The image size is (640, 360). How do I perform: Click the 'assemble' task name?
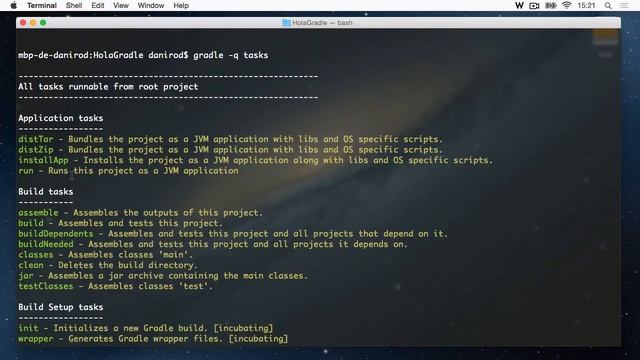(38, 213)
